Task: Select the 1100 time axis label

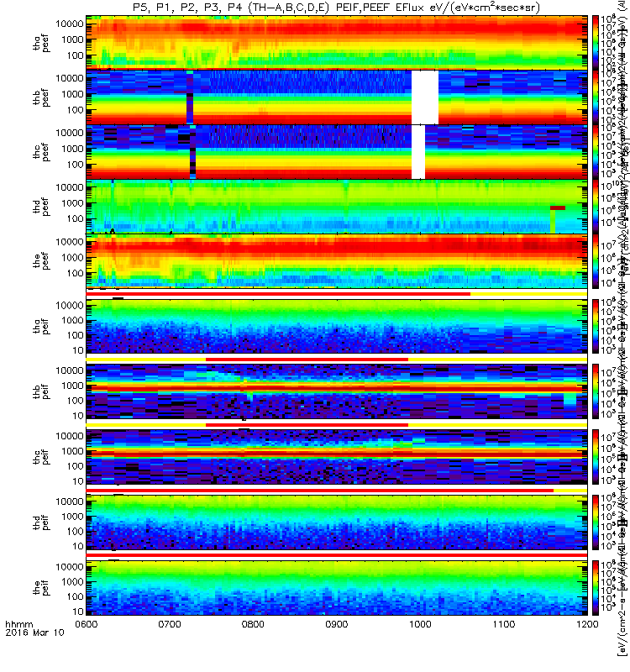Action: tap(504, 624)
